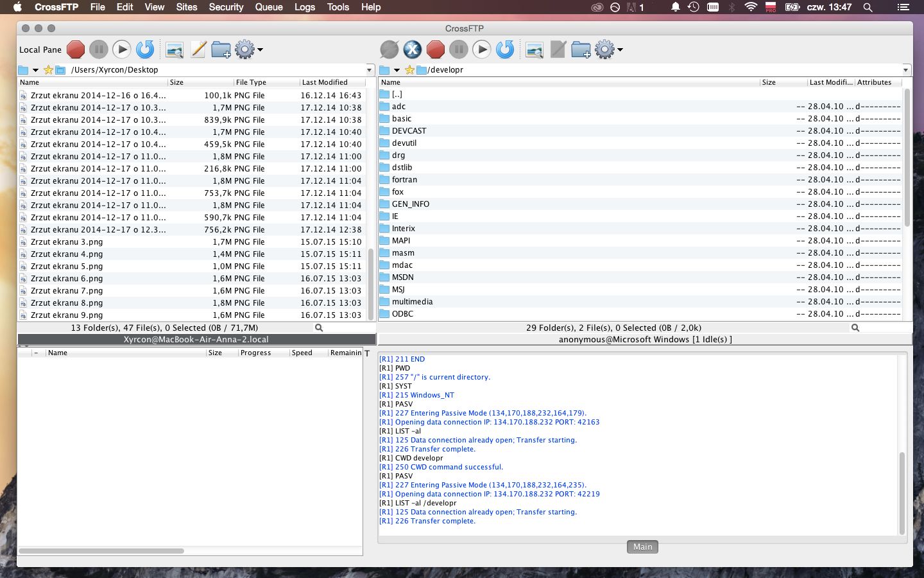Click the local path folder icon

click(24, 70)
